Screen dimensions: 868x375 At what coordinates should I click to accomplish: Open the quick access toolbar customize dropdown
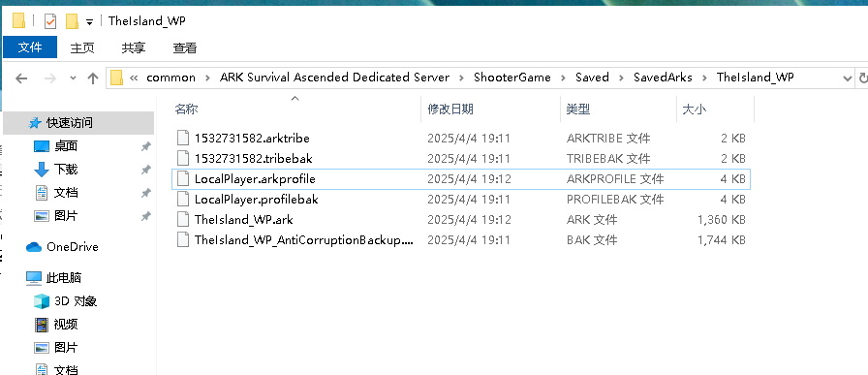click(90, 22)
